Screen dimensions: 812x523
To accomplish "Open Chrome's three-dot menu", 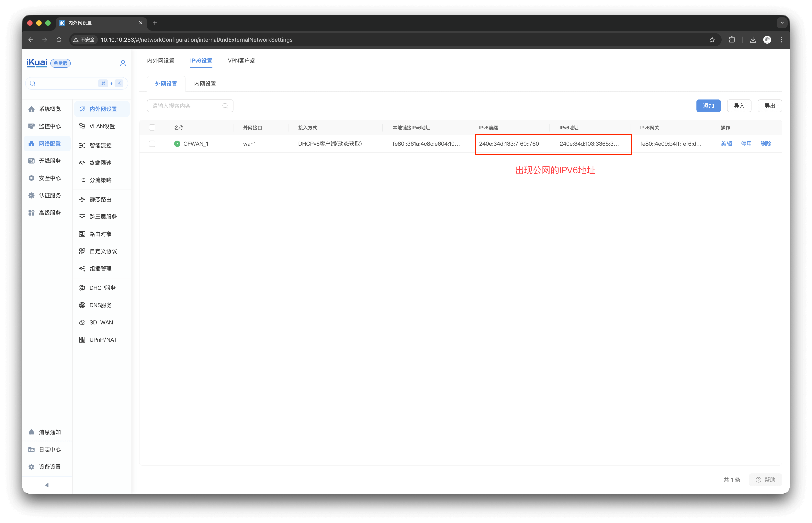I will 781,40.
